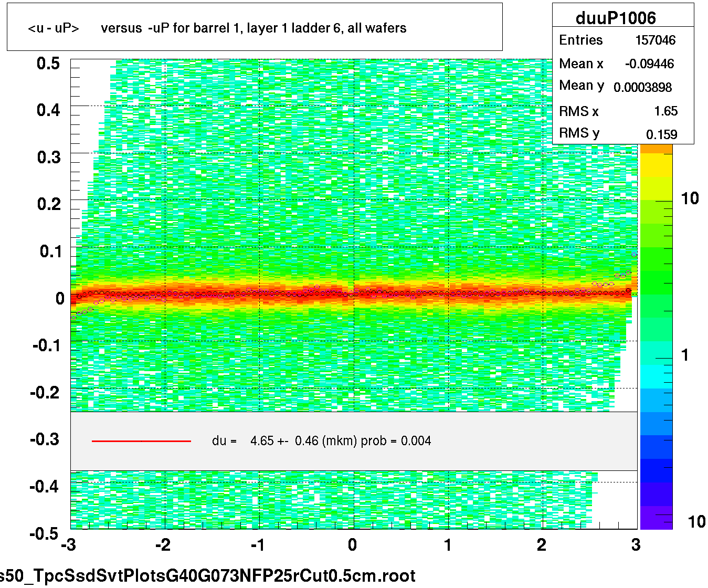Click the x-axis label 1
The image size is (708, 588).
[x=448, y=545]
